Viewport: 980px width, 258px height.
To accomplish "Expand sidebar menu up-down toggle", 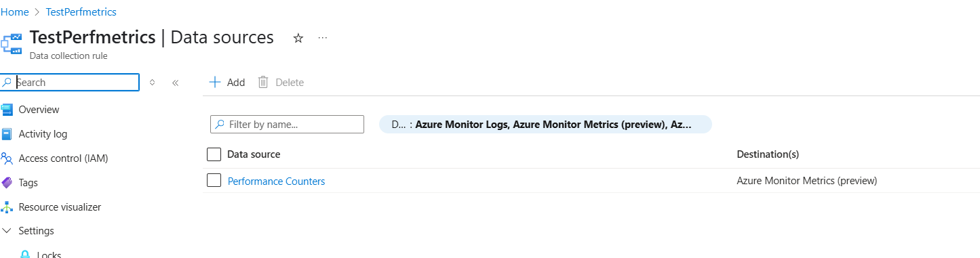I will coord(152,83).
